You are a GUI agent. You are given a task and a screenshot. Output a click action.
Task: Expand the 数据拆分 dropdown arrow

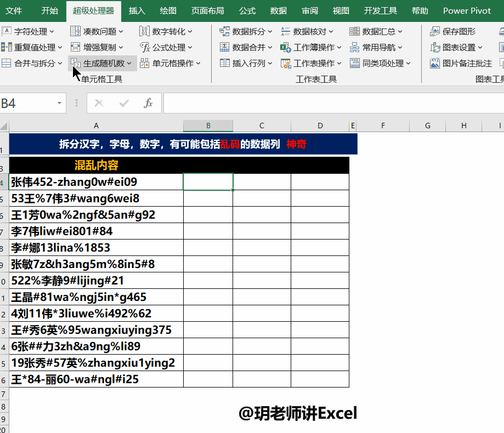click(x=270, y=31)
